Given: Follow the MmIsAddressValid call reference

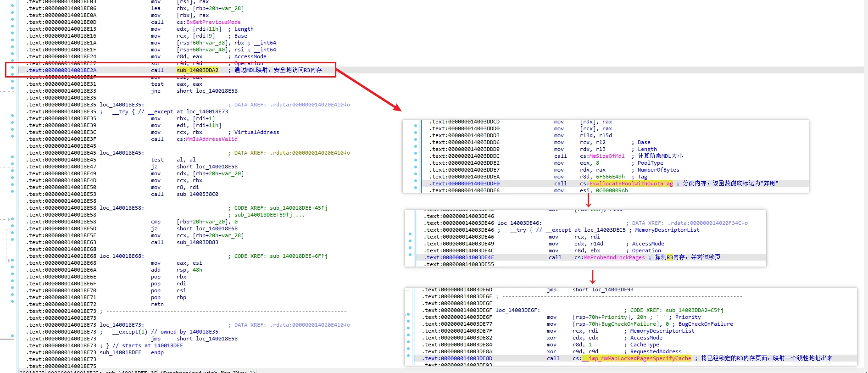Looking at the screenshot, I should coord(212,139).
